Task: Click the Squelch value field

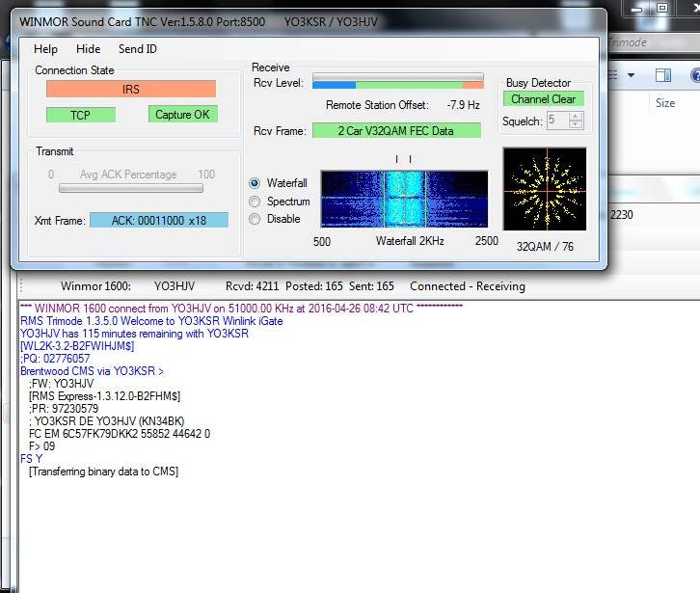Action: [558, 121]
